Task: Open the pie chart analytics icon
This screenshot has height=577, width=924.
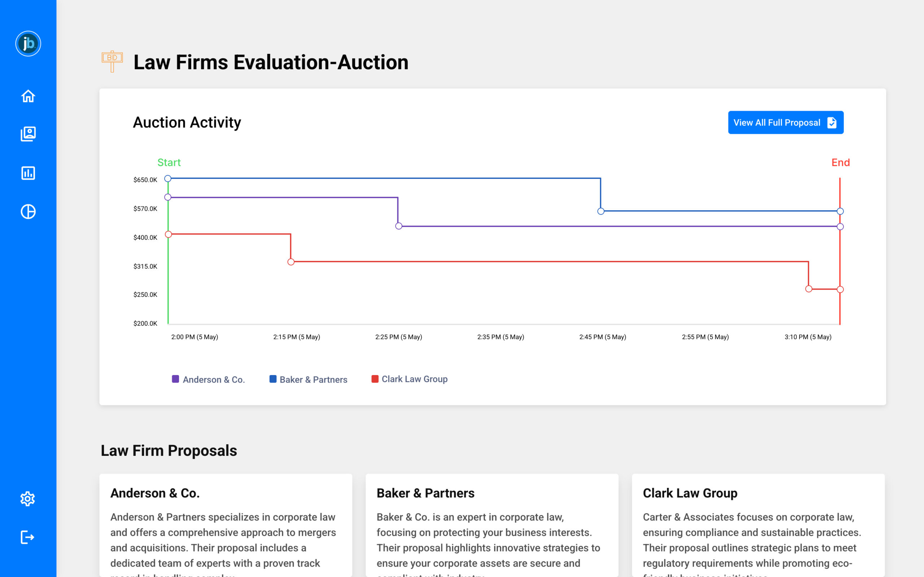Action: pos(28,211)
